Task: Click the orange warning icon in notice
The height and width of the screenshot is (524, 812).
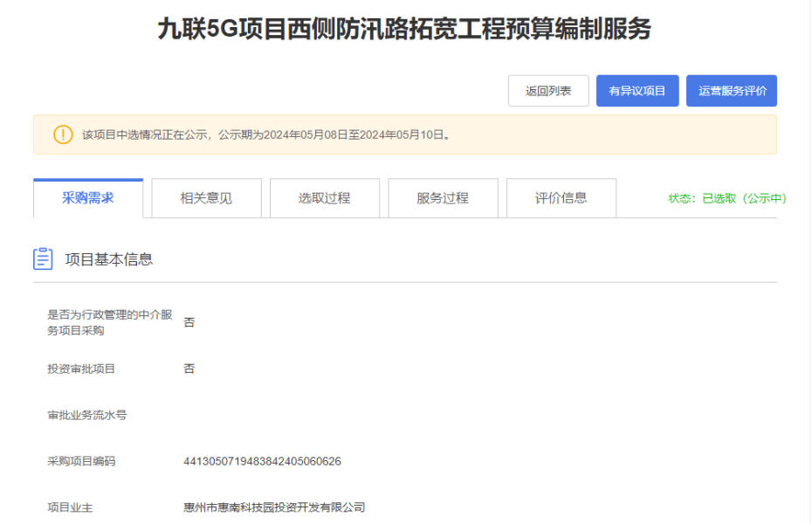Action: tap(63, 134)
